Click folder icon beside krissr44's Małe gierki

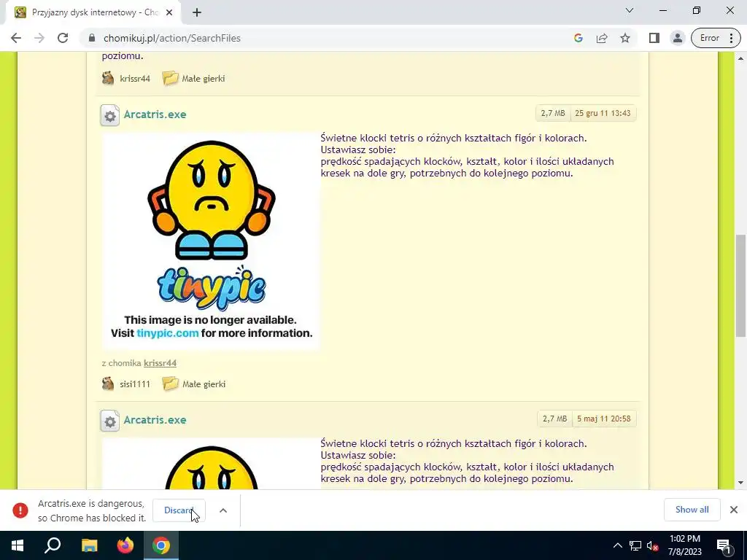click(170, 78)
